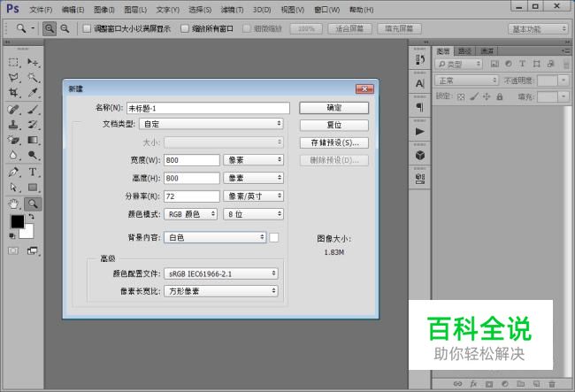Open the 颜色模式 dropdown RGB 颜色
This screenshot has height=392, width=575.
coord(191,214)
